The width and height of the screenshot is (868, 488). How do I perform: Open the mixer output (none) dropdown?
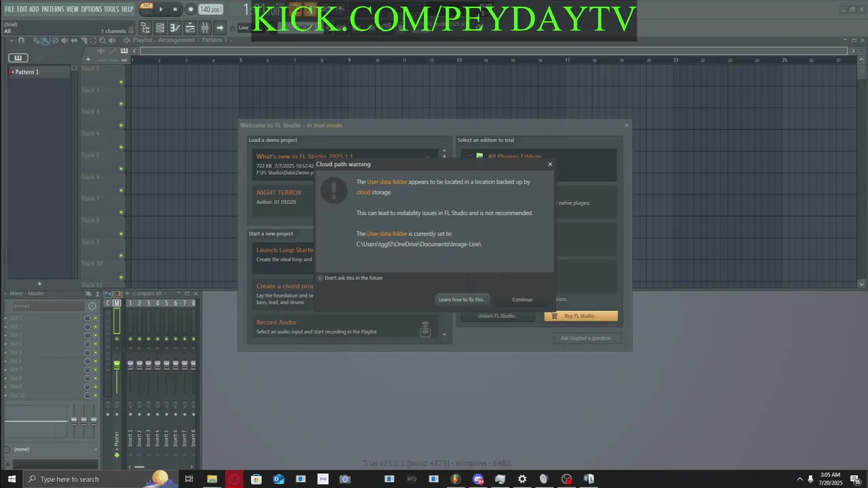(51, 449)
